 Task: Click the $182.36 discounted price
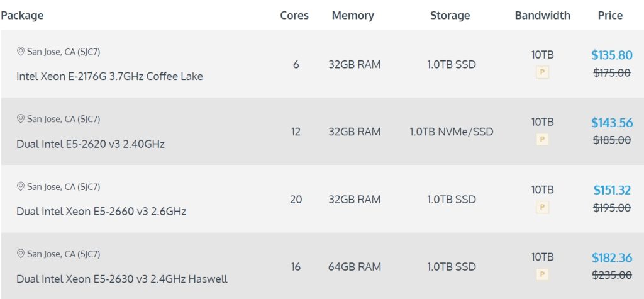(612, 258)
